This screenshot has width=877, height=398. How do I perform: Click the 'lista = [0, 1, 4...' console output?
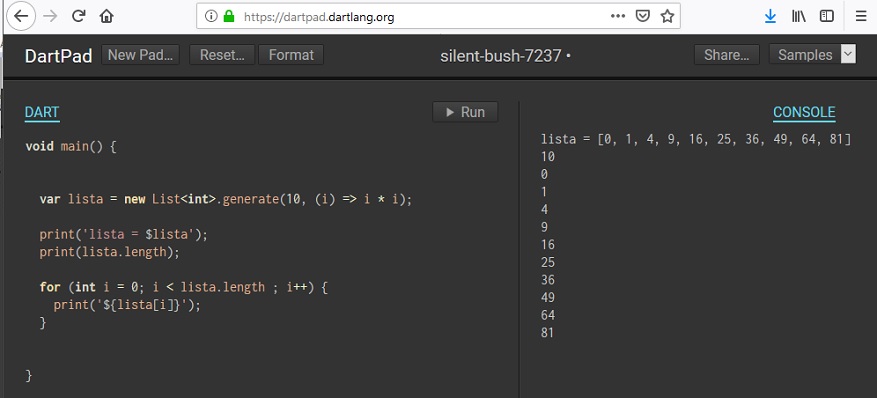(696, 139)
